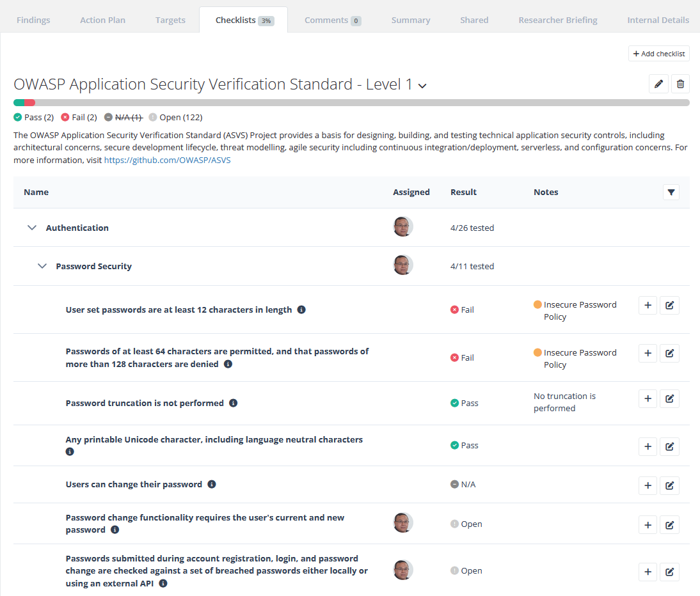Click avatar on breached passwords row
Screen dimensions: 700x596
click(402, 570)
